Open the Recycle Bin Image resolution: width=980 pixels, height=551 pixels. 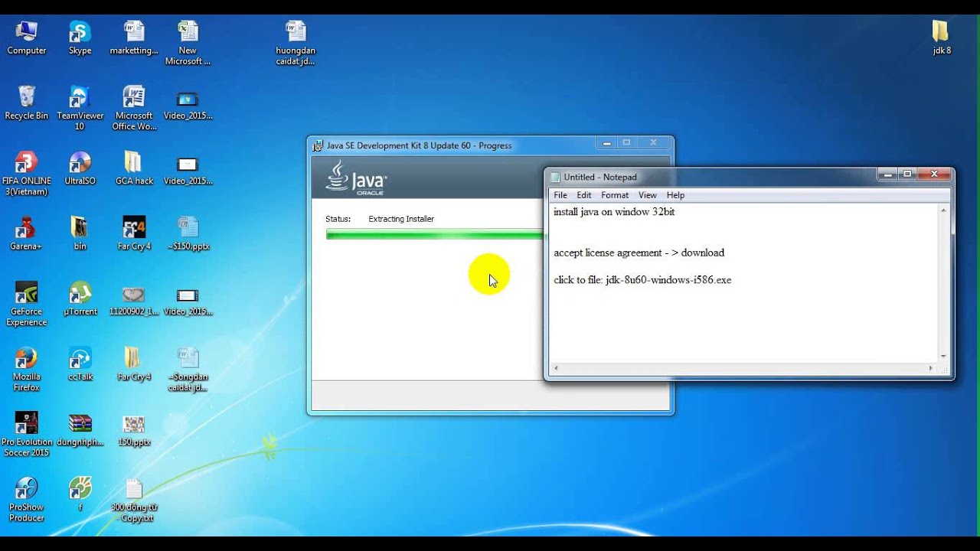click(27, 103)
